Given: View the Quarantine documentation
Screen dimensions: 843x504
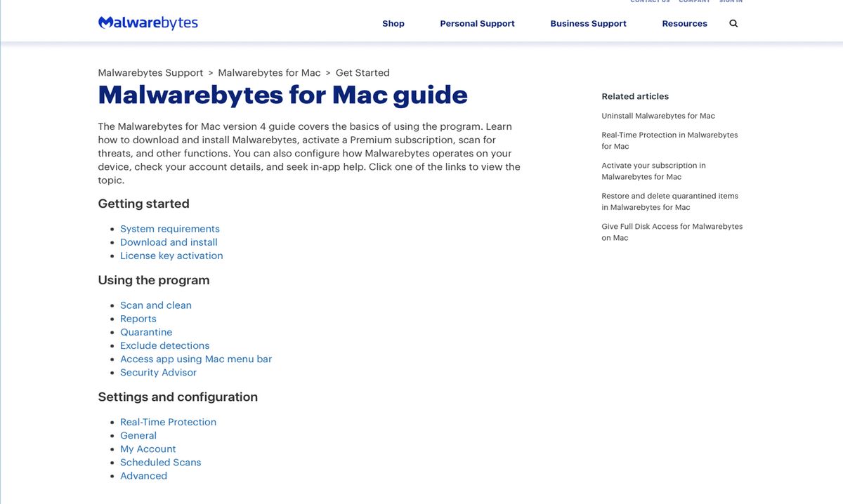Looking at the screenshot, I should tap(146, 331).
